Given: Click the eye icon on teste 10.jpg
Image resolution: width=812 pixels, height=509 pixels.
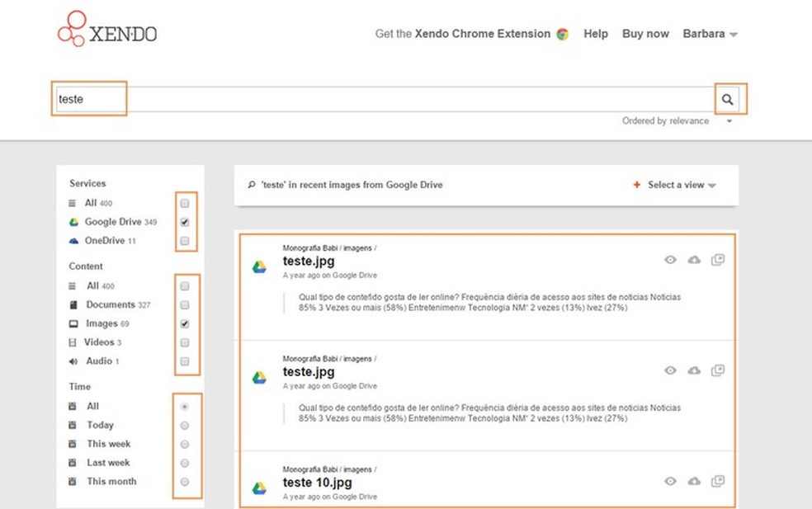Looking at the screenshot, I should coord(671,481).
